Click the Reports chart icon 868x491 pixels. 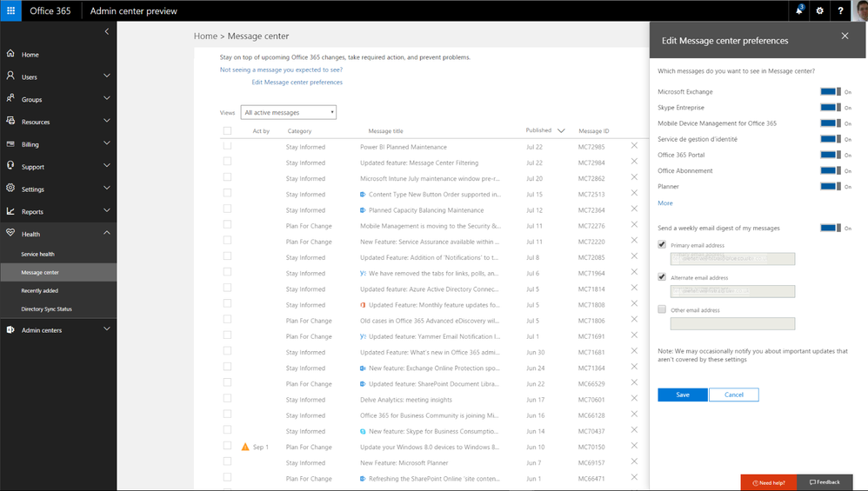[10, 211]
